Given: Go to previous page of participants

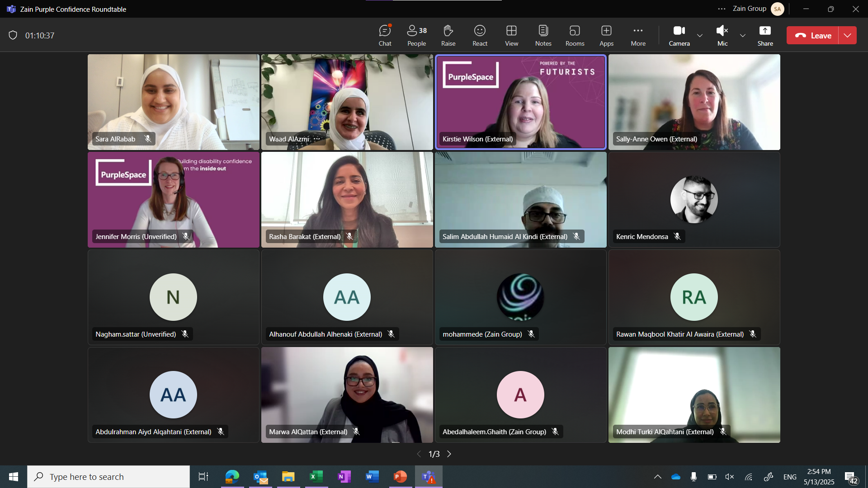Looking at the screenshot, I should 419,454.
